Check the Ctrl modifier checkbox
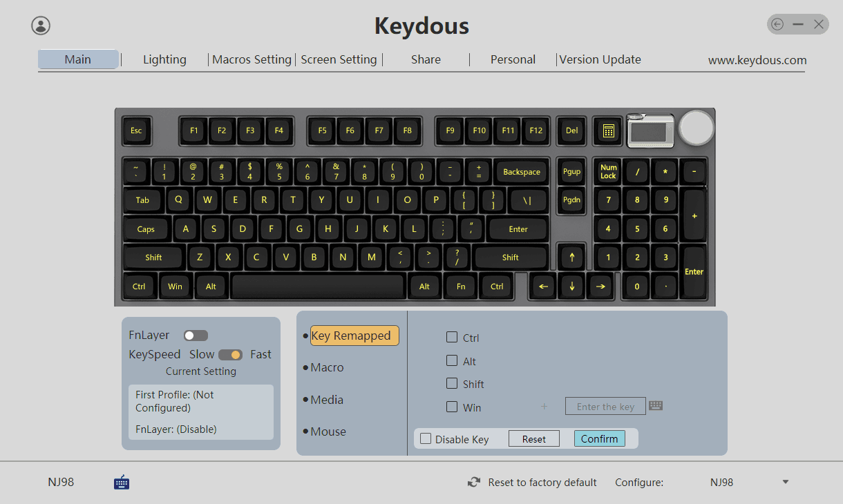This screenshot has height=504, width=843. pos(452,338)
